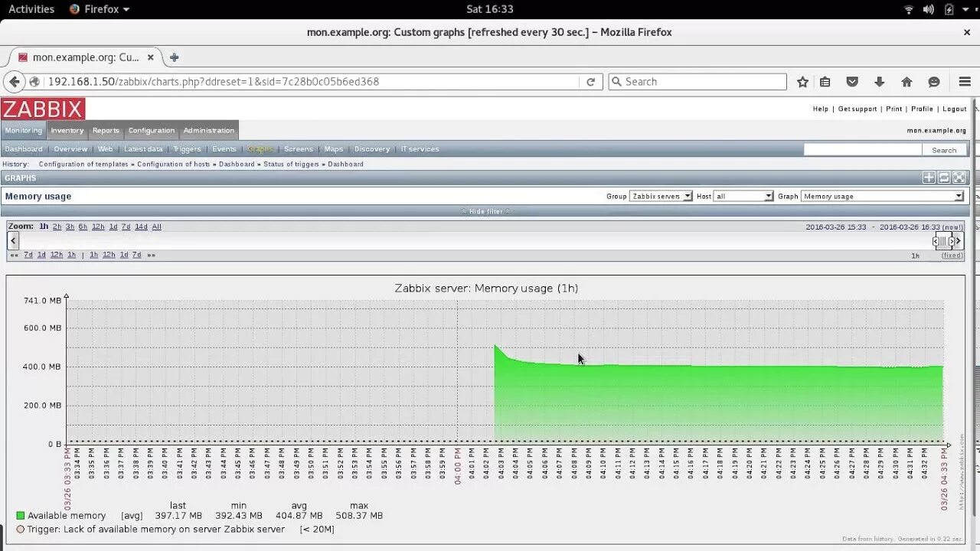Click Status of triggers in history

292,164
